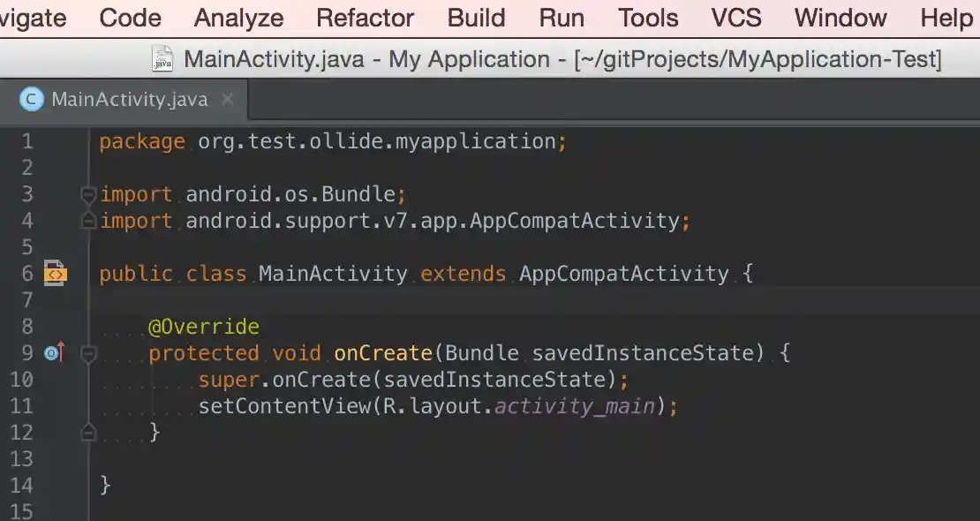
Task: Close the MainActivity.java tab
Action: (x=227, y=100)
